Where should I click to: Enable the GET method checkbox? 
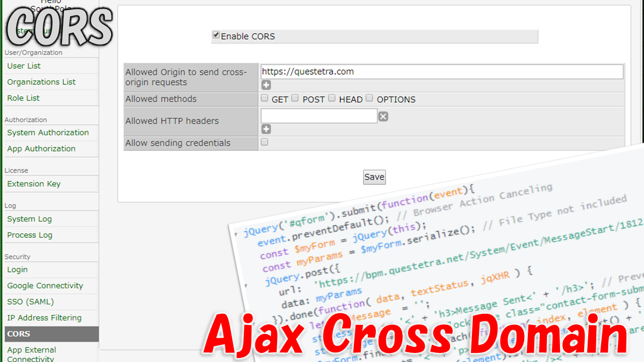click(x=265, y=99)
